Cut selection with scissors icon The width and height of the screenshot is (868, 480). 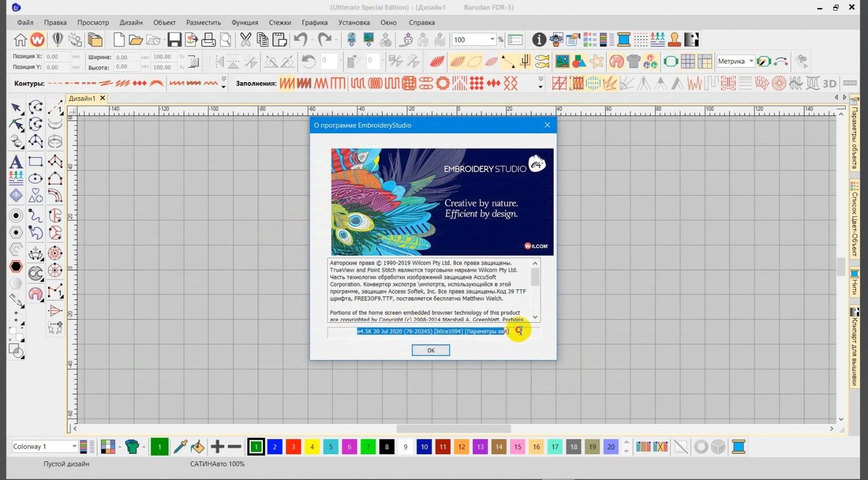(x=246, y=40)
